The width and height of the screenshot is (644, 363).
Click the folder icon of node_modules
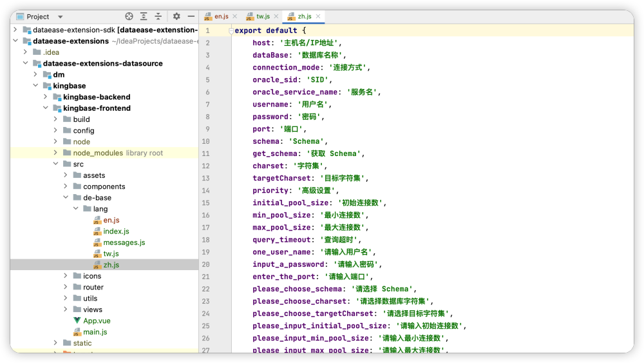[x=67, y=153]
